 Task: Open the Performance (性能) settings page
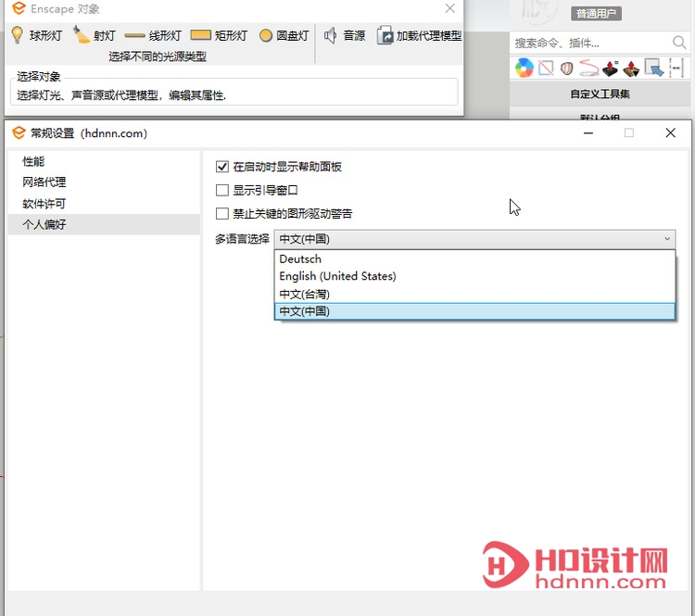[x=104, y=161]
